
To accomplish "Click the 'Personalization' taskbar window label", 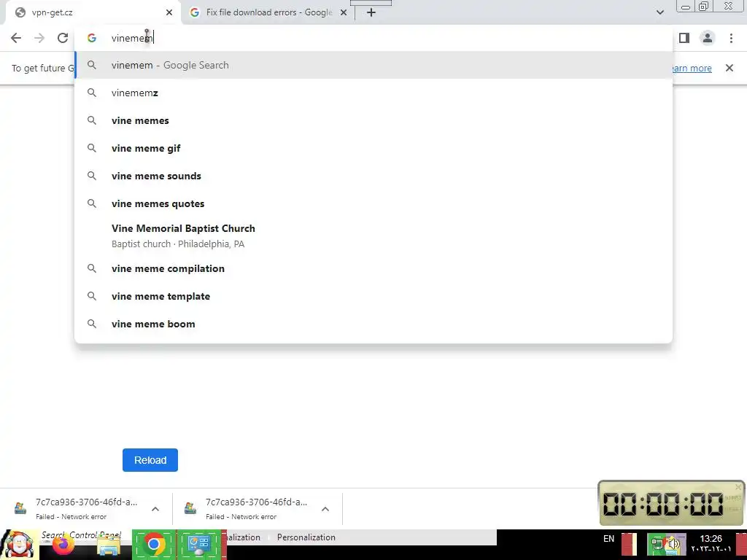I will click(306, 537).
